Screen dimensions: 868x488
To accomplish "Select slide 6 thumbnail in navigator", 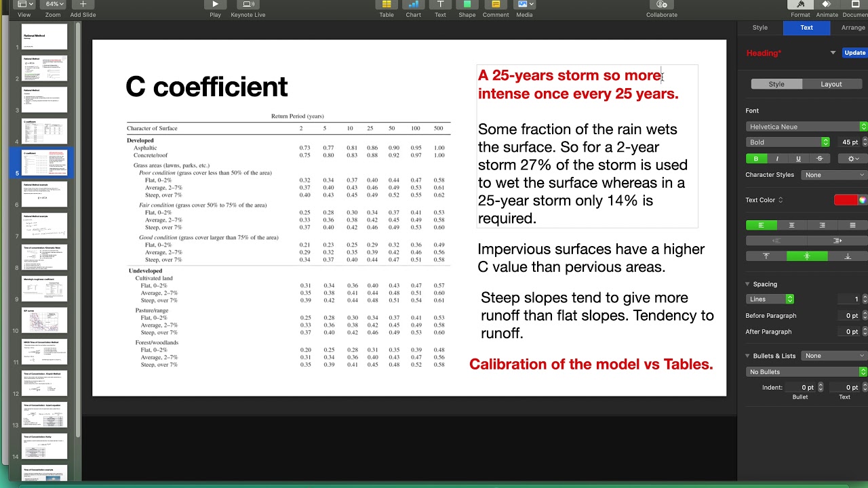I will (x=45, y=194).
